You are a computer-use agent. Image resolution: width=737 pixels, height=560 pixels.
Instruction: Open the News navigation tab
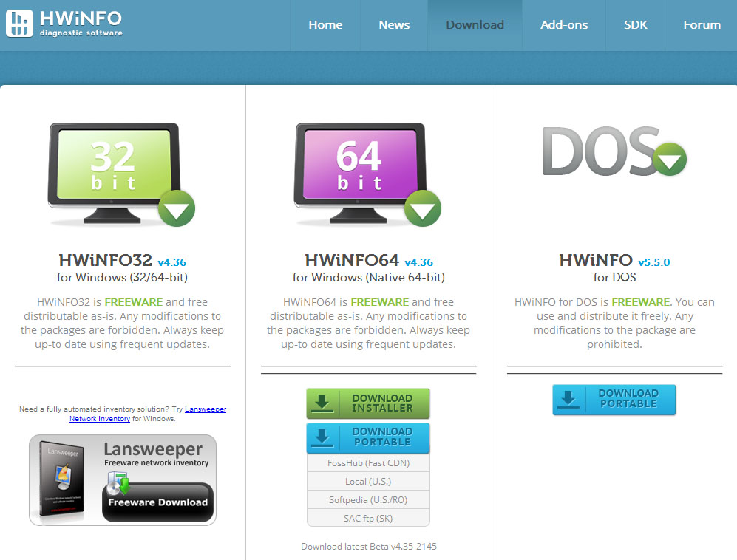click(x=394, y=25)
